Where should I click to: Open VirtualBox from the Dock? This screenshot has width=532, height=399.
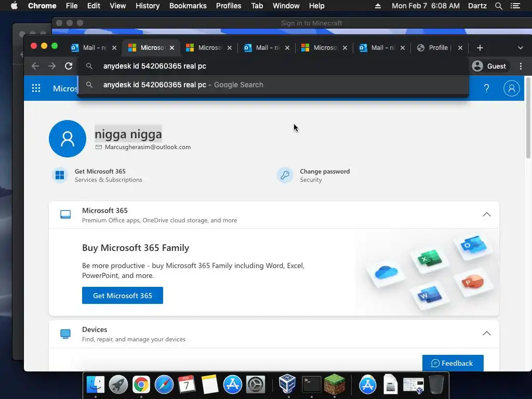tap(287, 384)
